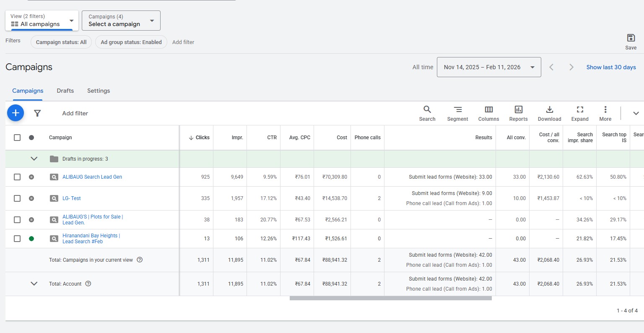Open the More options menu
This screenshot has width=644, height=333.
pos(605,113)
